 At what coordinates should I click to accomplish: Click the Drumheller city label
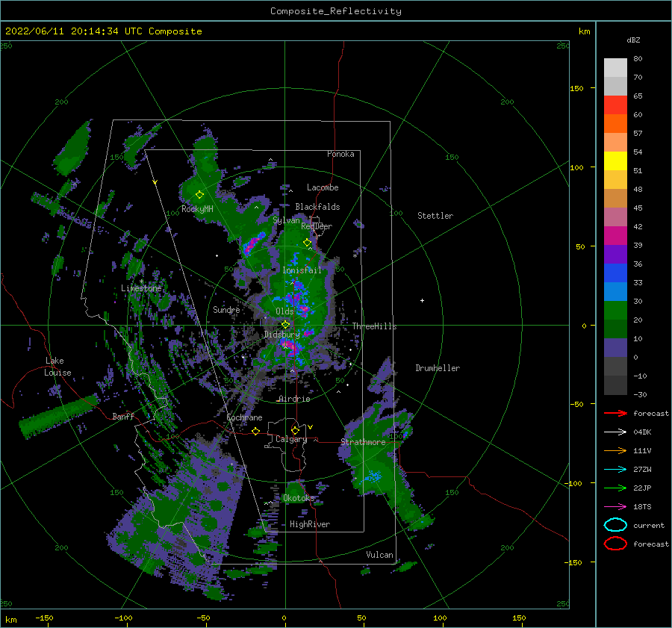point(438,368)
